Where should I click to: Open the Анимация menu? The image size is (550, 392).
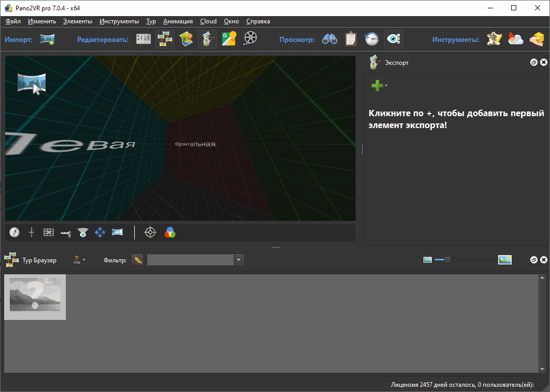pyautogui.click(x=178, y=21)
